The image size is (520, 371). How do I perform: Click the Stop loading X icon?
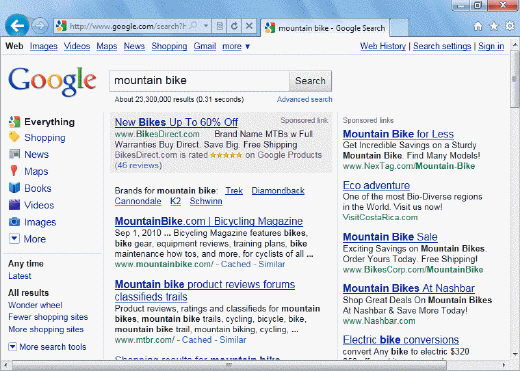point(249,26)
